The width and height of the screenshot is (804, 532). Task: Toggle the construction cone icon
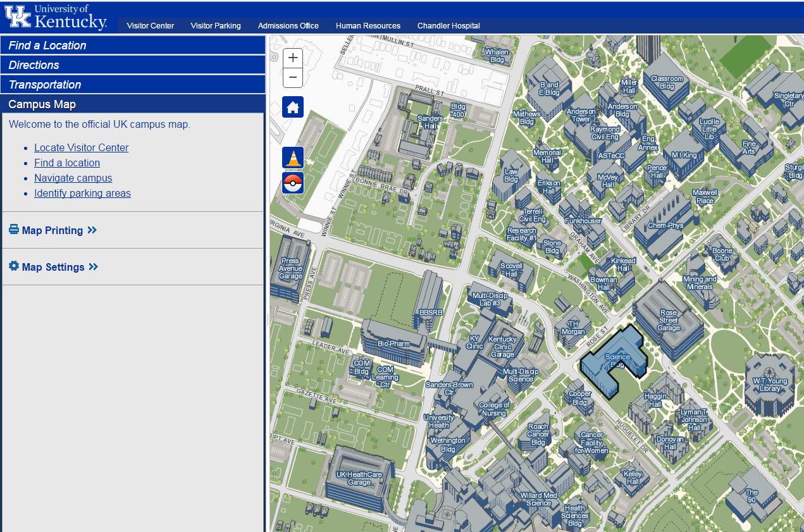coord(293,158)
